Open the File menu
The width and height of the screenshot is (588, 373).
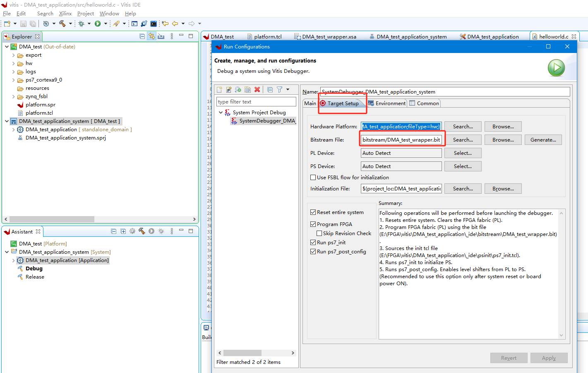(x=7, y=14)
